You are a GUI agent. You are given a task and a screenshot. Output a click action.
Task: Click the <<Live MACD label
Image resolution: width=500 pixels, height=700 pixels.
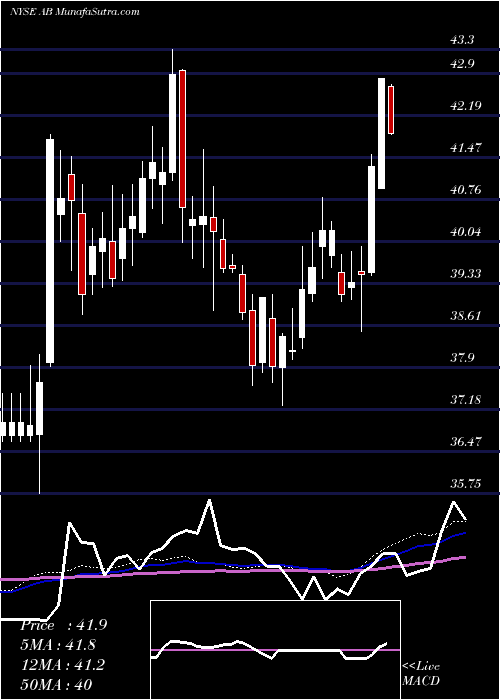(x=421, y=674)
